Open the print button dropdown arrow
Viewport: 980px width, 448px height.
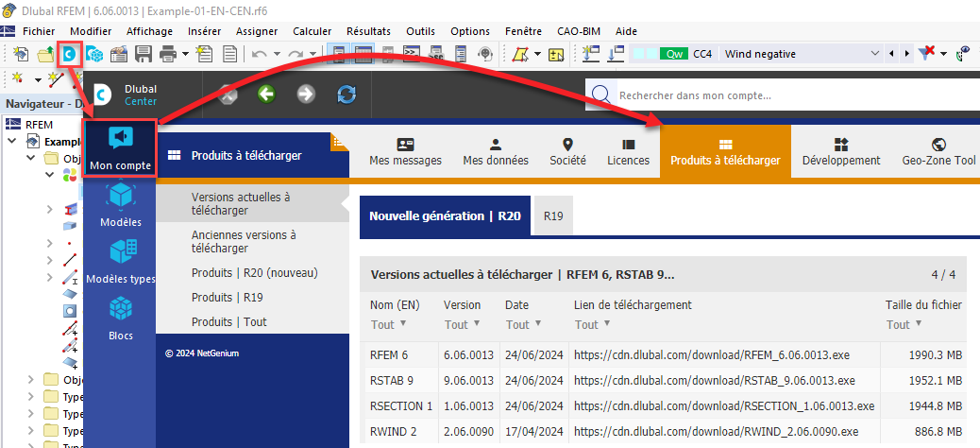(186, 55)
